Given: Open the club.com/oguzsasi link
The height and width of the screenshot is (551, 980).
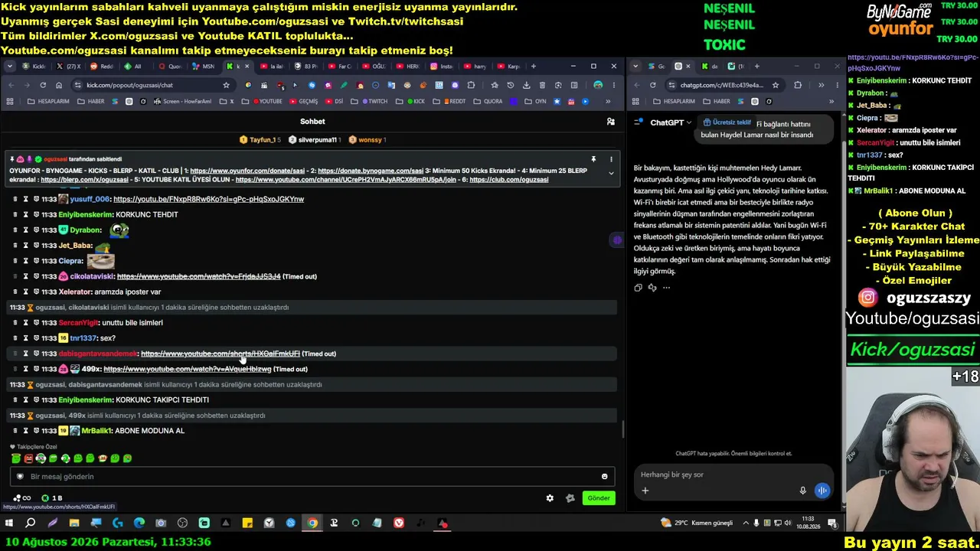Looking at the screenshot, I should point(509,180).
